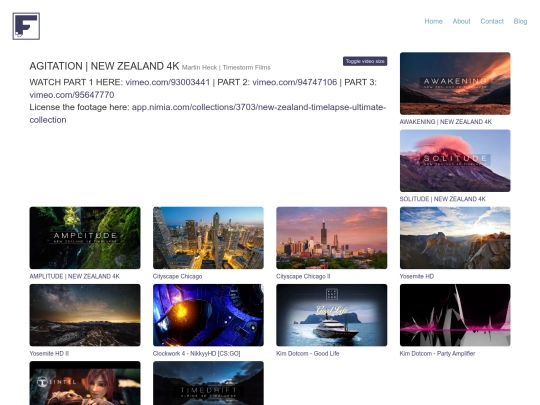540x405 pixels.
Task: Click the AGITATION | NEW ZEALAND 4K heading
Action: [104, 66]
